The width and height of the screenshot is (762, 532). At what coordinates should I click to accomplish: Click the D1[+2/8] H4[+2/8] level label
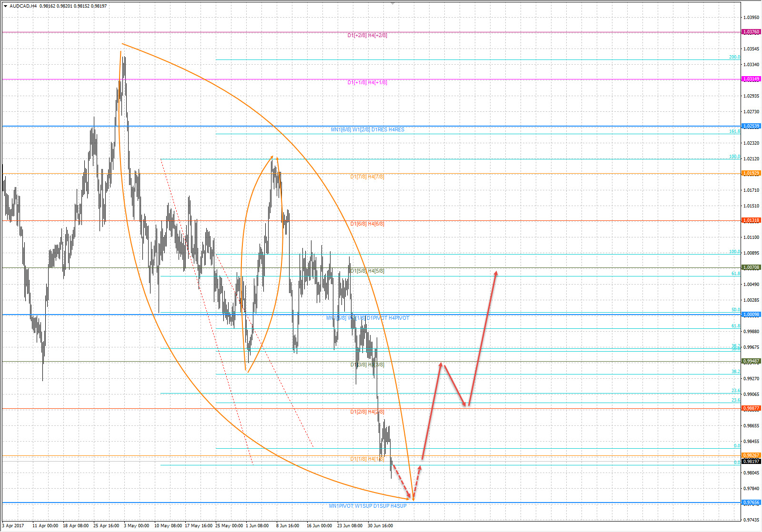(367, 35)
